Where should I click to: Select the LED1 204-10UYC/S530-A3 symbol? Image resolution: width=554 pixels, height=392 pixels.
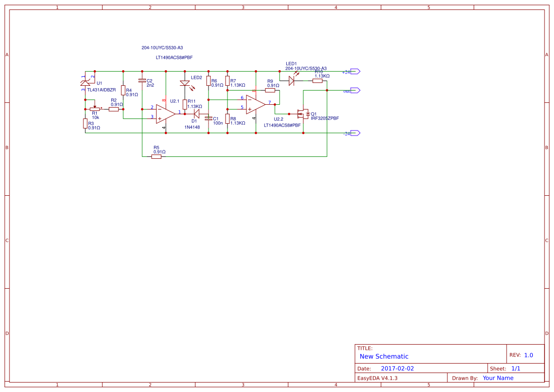(x=291, y=81)
